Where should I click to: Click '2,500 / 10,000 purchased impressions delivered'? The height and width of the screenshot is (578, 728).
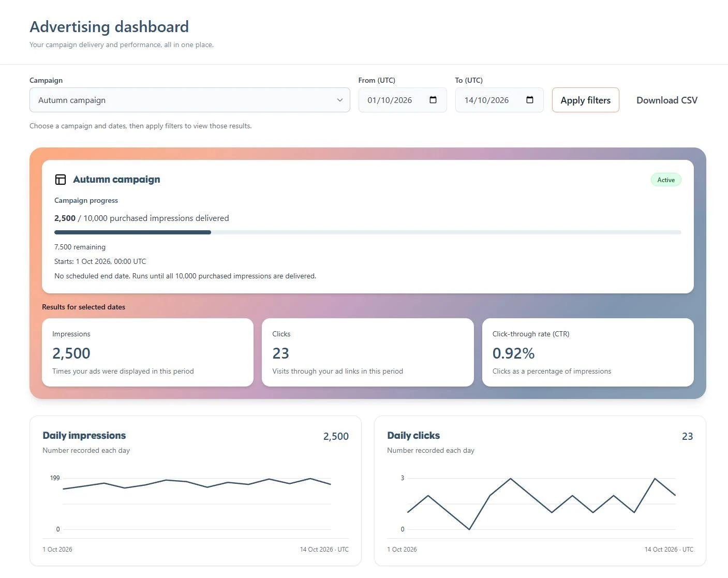(x=142, y=218)
